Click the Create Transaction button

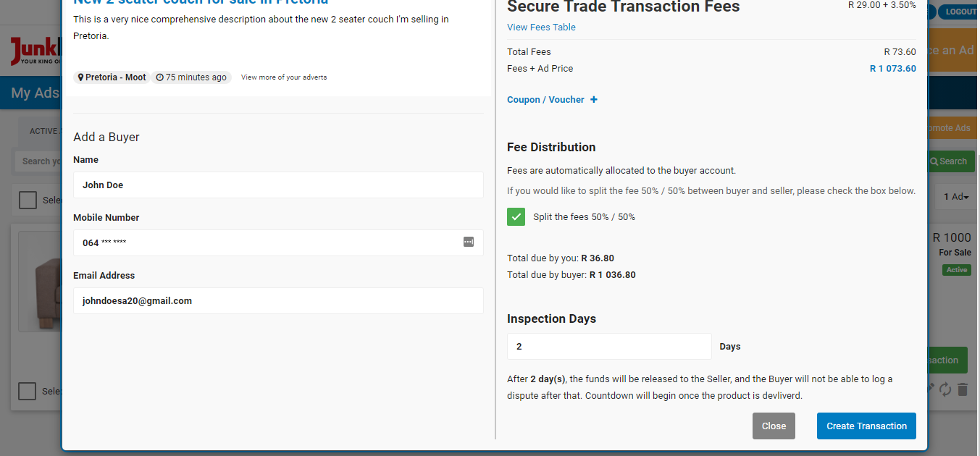(x=866, y=426)
